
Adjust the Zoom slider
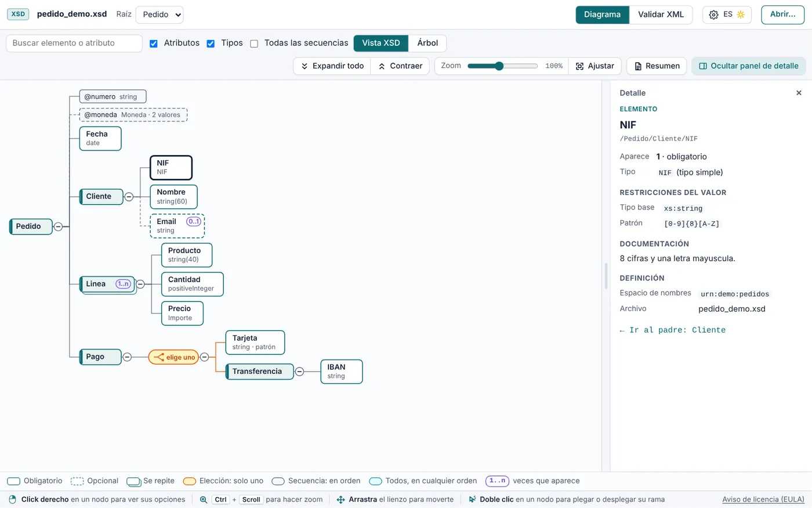[x=502, y=66]
